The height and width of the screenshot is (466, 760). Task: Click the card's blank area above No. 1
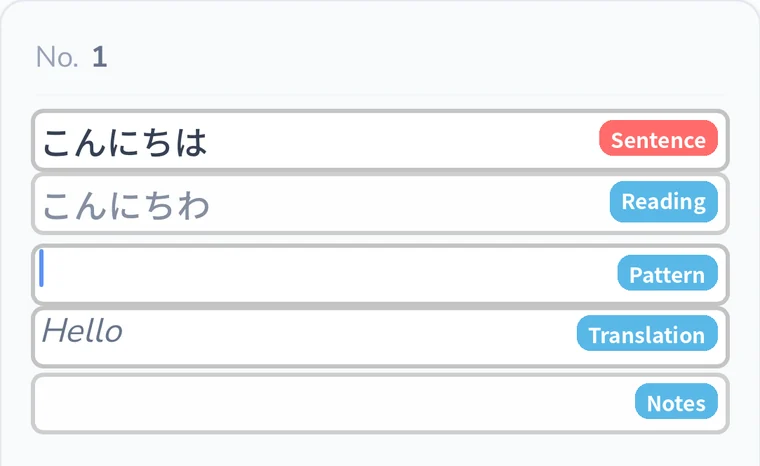[380, 22]
